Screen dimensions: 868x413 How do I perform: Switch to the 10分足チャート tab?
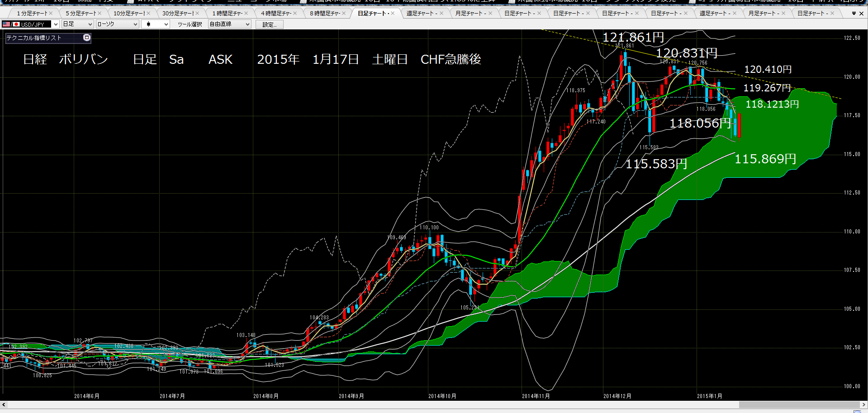click(x=129, y=14)
